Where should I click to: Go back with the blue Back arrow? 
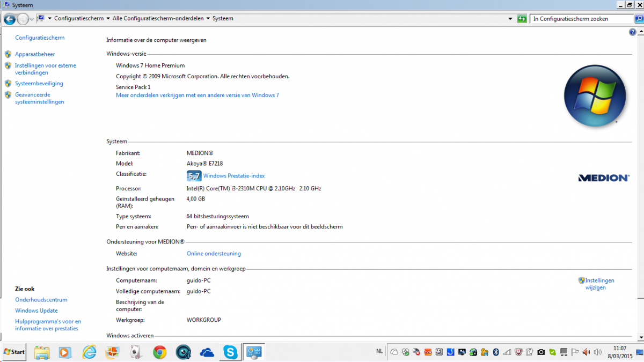(9, 19)
